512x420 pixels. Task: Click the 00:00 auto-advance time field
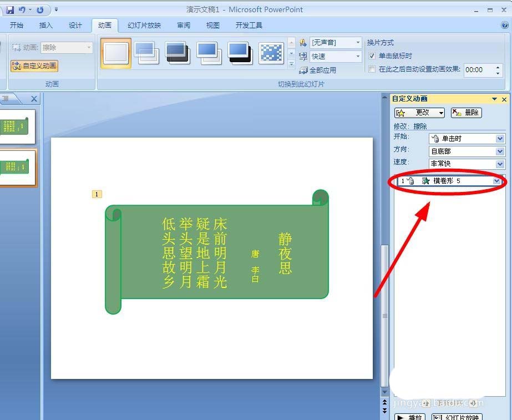tap(478, 69)
